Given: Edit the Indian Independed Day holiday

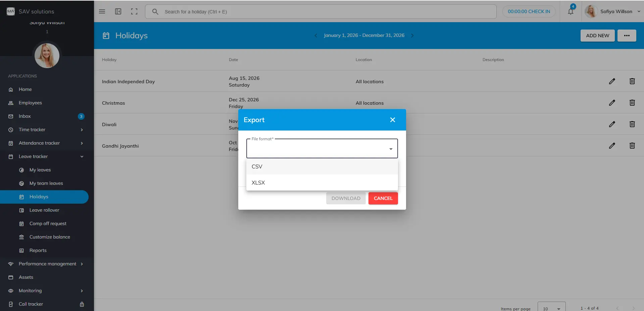Looking at the screenshot, I should [612, 81].
